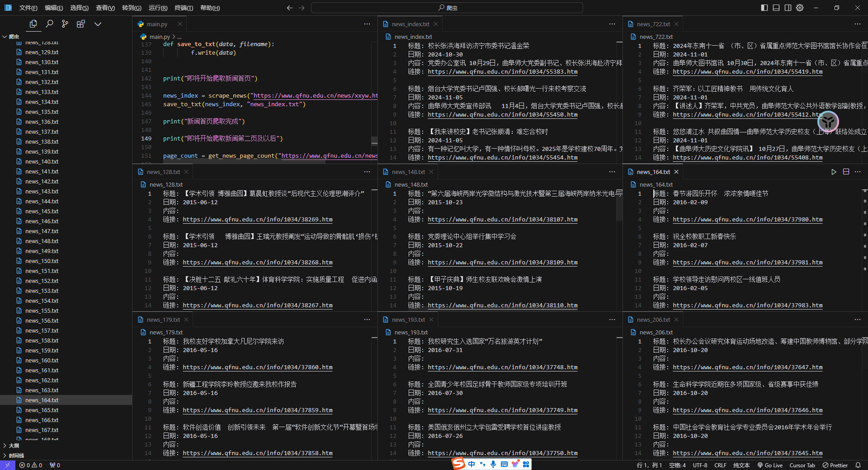Screen dimensions: 868x470
Task: Click the ports indicator in the status bar
Action: click(x=55, y=465)
